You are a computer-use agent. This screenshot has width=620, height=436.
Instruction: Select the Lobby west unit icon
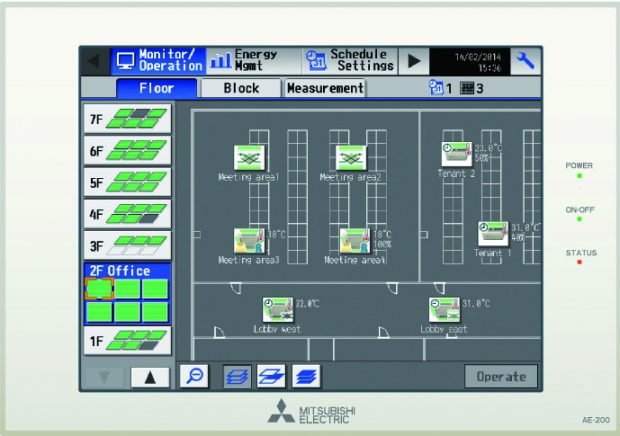pyautogui.click(x=278, y=310)
